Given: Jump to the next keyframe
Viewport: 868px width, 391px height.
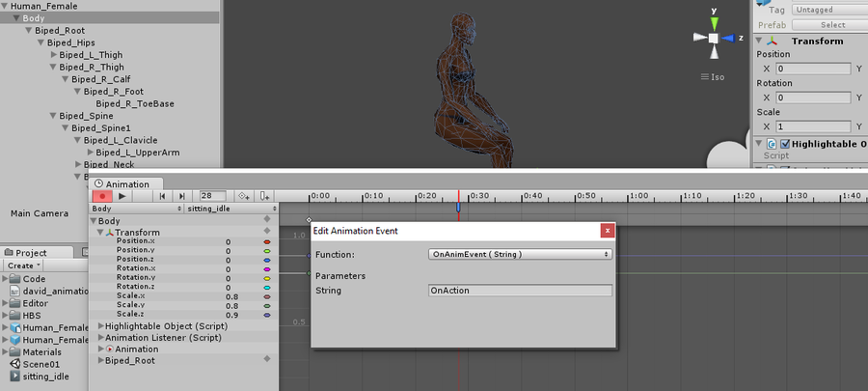Looking at the screenshot, I should [180, 196].
